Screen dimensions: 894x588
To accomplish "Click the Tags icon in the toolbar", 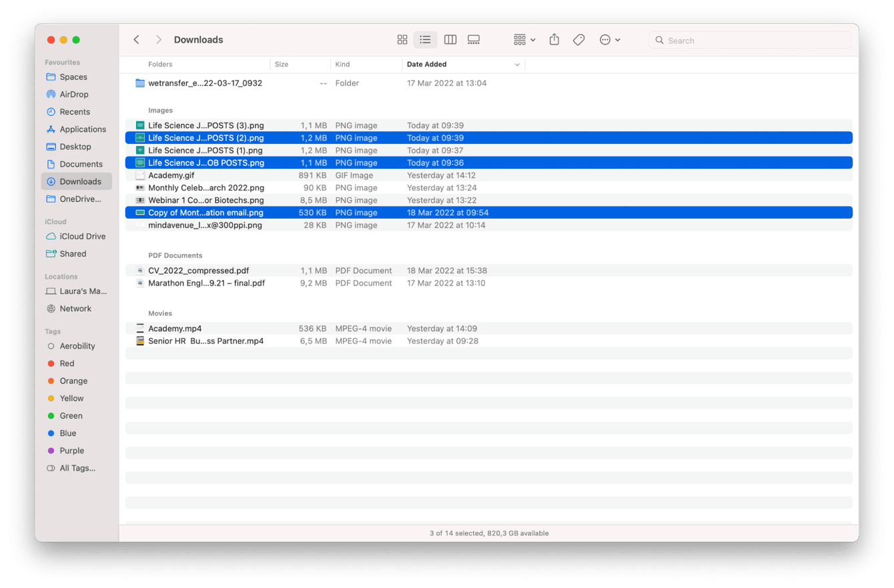I will click(578, 39).
